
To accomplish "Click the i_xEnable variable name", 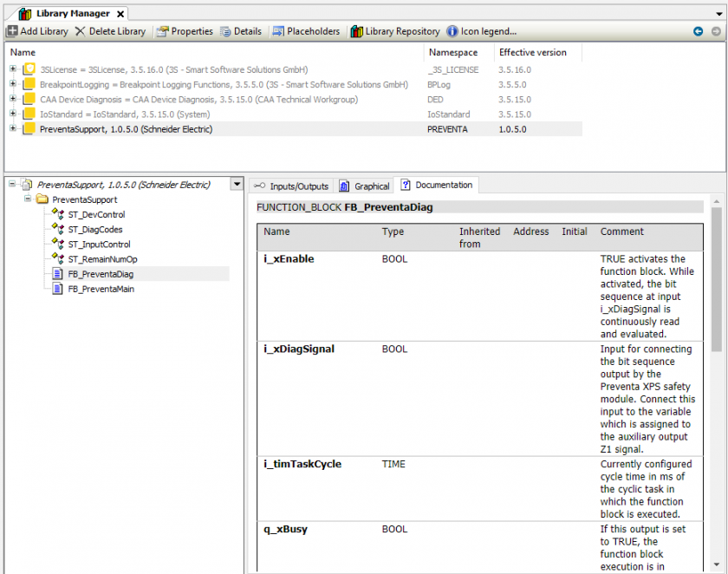I will click(x=289, y=258).
